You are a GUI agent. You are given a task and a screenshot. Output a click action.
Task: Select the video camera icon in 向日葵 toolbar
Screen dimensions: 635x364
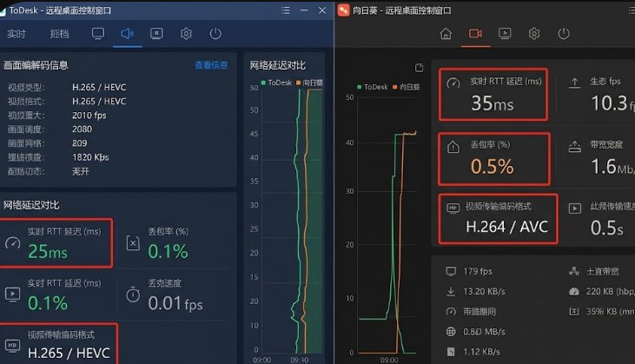click(x=475, y=34)
